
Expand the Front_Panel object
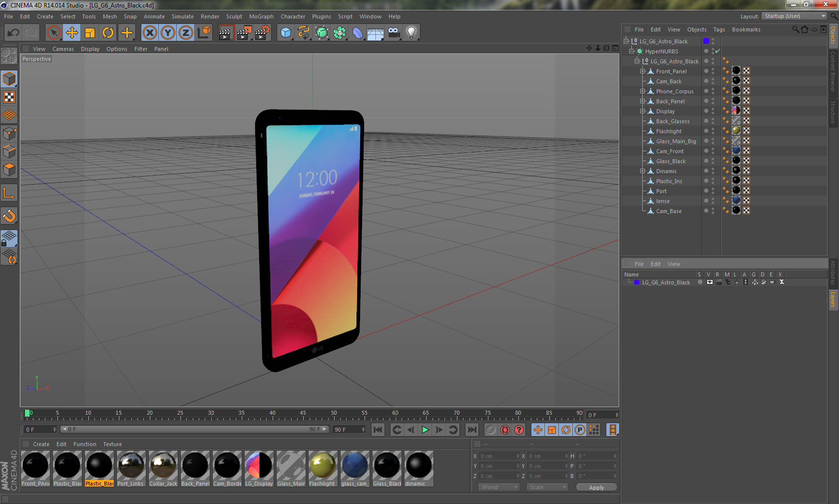pos(643,71)
